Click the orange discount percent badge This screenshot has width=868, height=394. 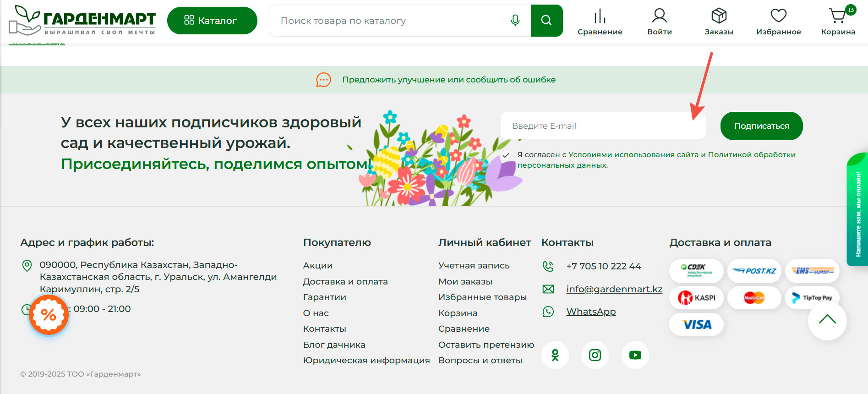pyautogui.click(x=49, y=315)
